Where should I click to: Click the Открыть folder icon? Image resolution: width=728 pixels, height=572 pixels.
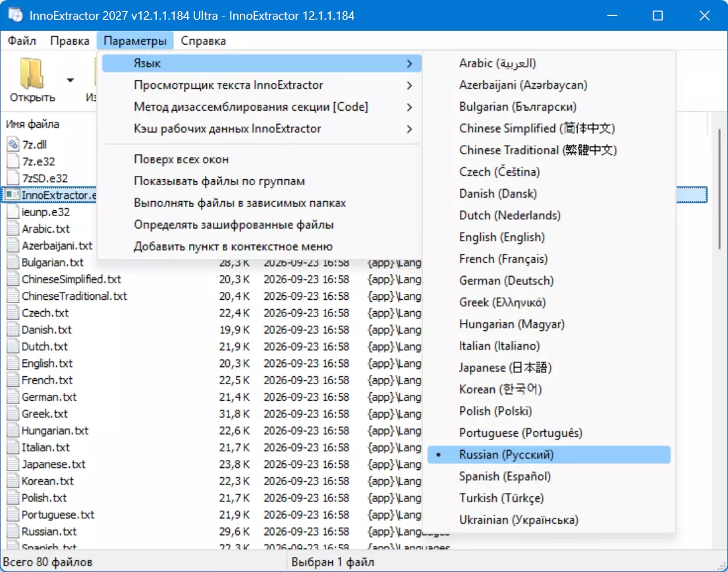[32, 73]
